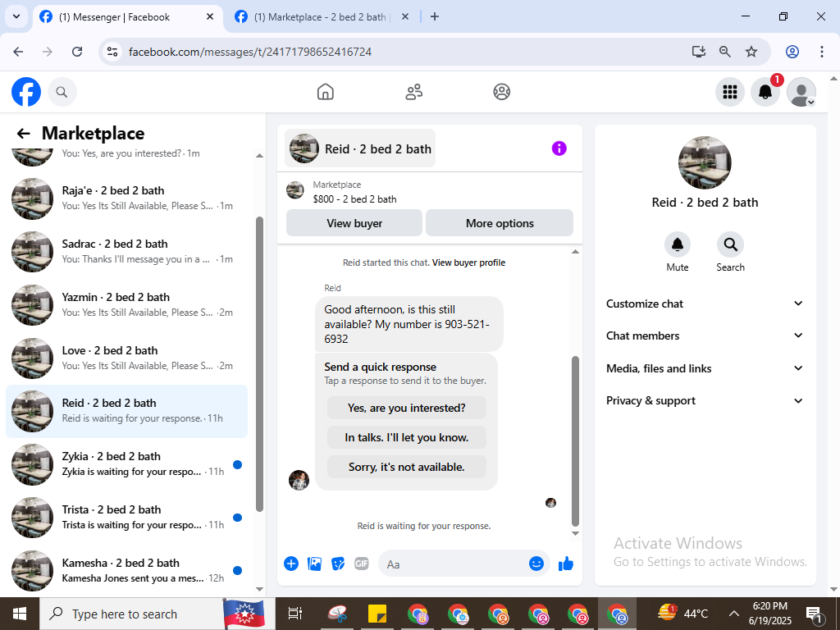Click the message thread scrollbar
Image resolution: width=840 pixels, height=630 pixels.
[x=575, y=441]
